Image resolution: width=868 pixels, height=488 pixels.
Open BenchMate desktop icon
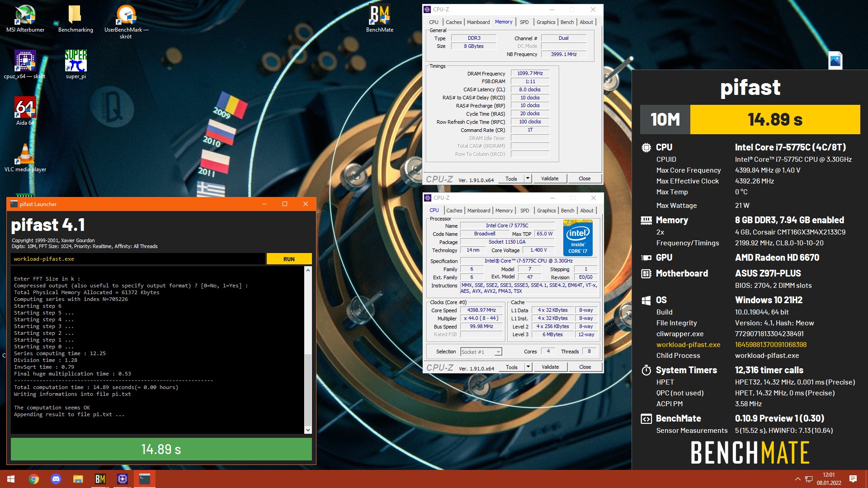point(380,19)
